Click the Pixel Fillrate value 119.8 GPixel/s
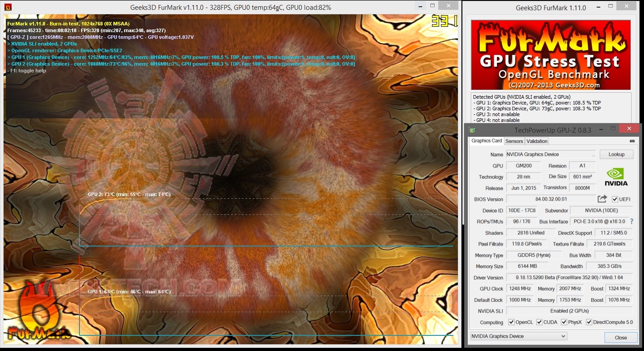644x351 pixels. tap(527, 244)
